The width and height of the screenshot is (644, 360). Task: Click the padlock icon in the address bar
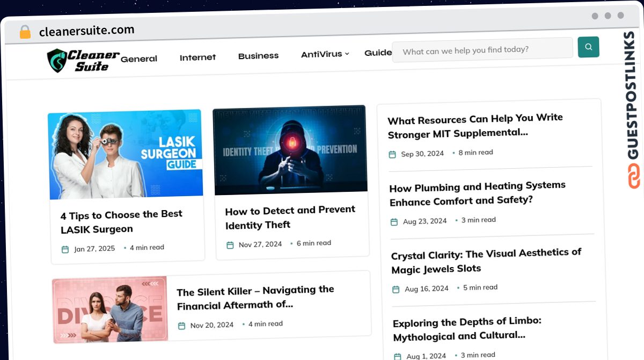tap(25, 32)
